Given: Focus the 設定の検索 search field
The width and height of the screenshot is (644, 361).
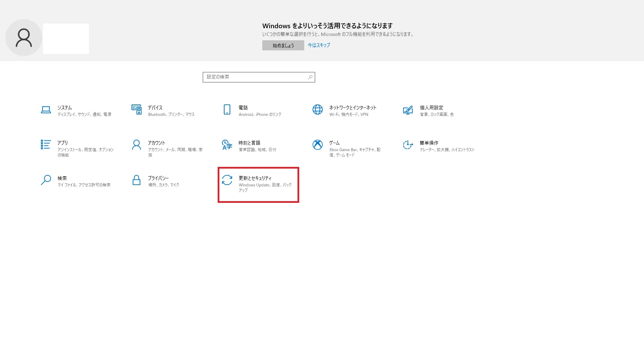Looking at the screenshot, I should pos(259,77).
